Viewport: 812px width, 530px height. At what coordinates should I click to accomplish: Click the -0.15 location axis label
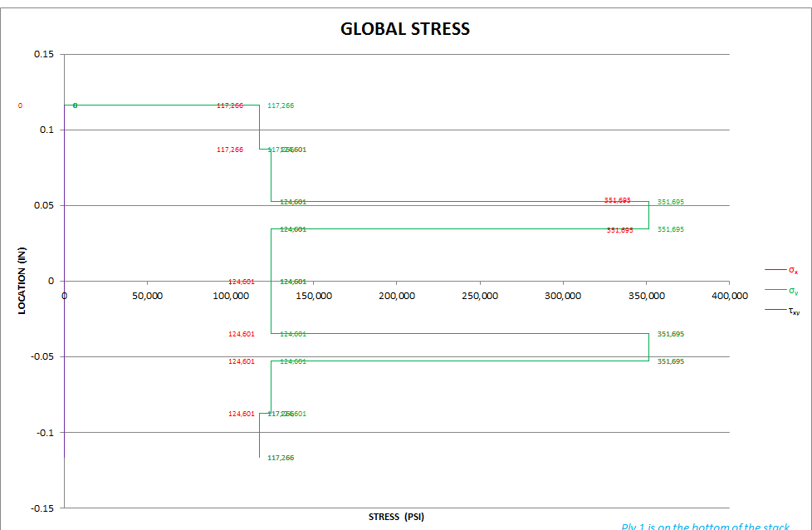[42, 508]
